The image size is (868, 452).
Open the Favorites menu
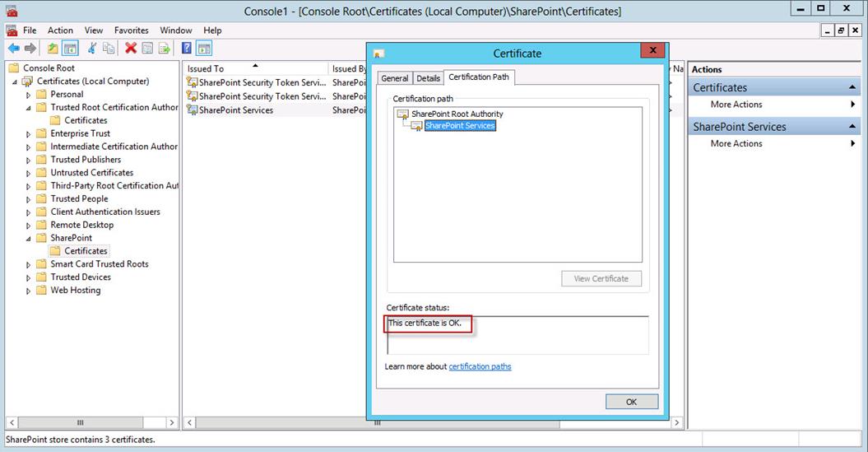[131, 30]
